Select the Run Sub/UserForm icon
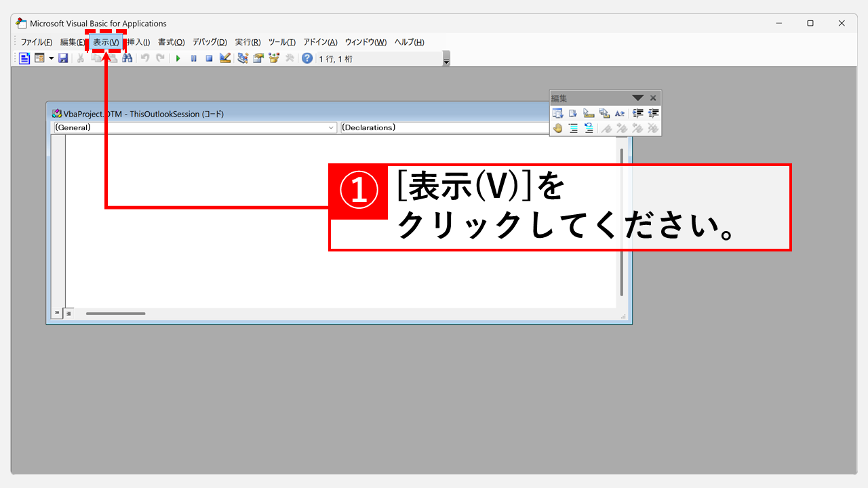 pyautogui.click(x=178, y=58)
